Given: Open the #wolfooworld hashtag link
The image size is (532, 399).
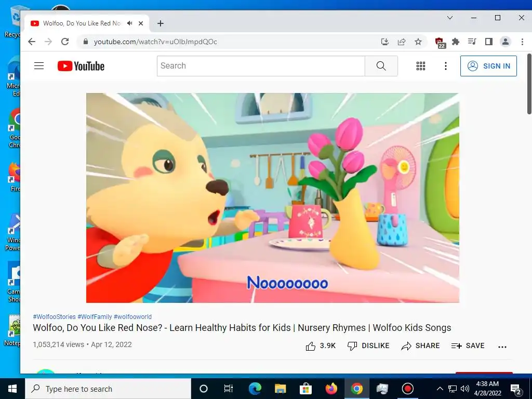Looking at the screenshot, I should point(132,316).
